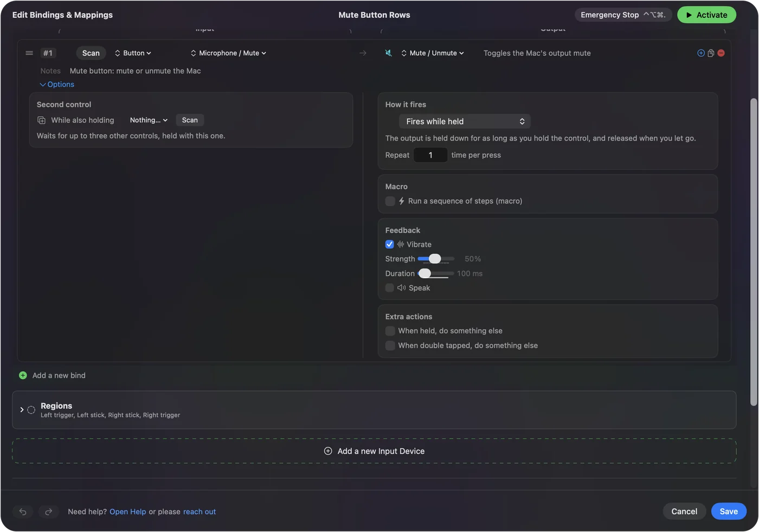The width and height of the screenshot is (759, 532).
Task: Enable Run a sequence of steps (macro)
Action: pyautogui.click(x=390, y=201)
